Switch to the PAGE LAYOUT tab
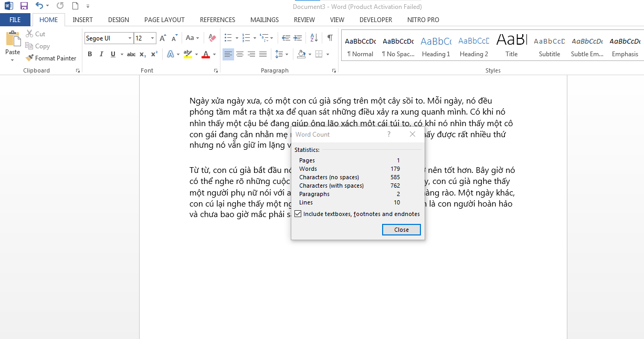Image resolution: width=644 pixels, height=339 pixels. (x=164, y=20)
